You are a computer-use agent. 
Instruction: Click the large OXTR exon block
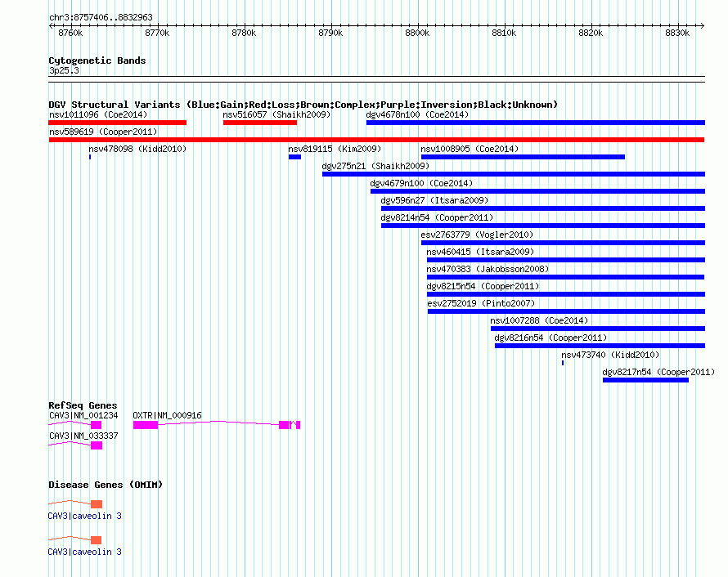pyautogui.click(x=146, y=425)
